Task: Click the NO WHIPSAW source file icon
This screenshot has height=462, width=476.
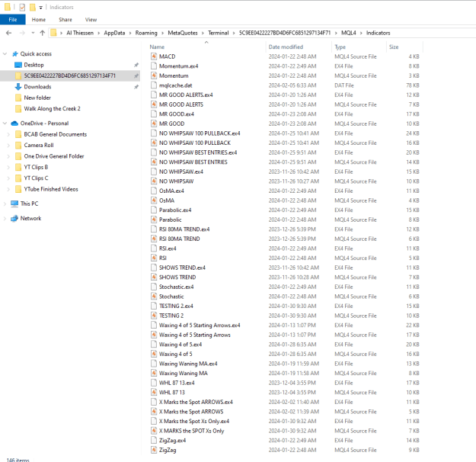Action: 154,181
